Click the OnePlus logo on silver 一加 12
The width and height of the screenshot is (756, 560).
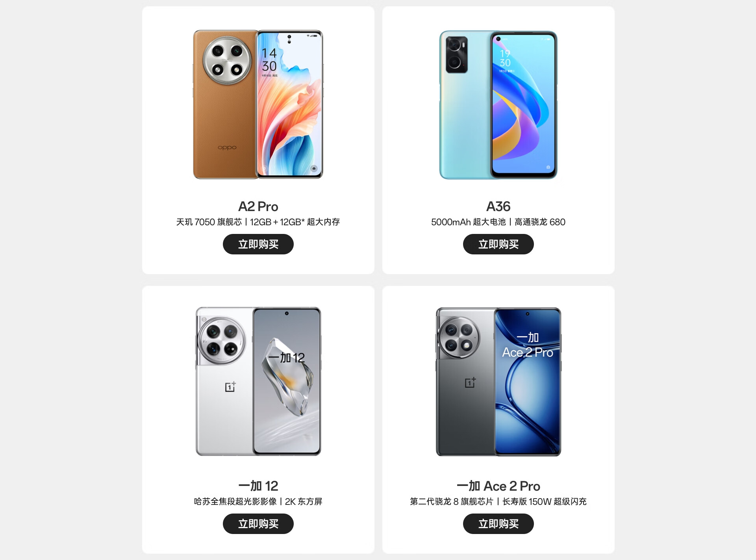click(x=230, y=387)
